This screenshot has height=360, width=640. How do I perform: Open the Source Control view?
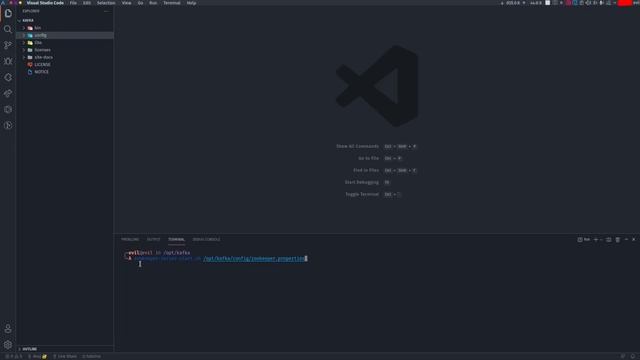(x=8, y=45)
